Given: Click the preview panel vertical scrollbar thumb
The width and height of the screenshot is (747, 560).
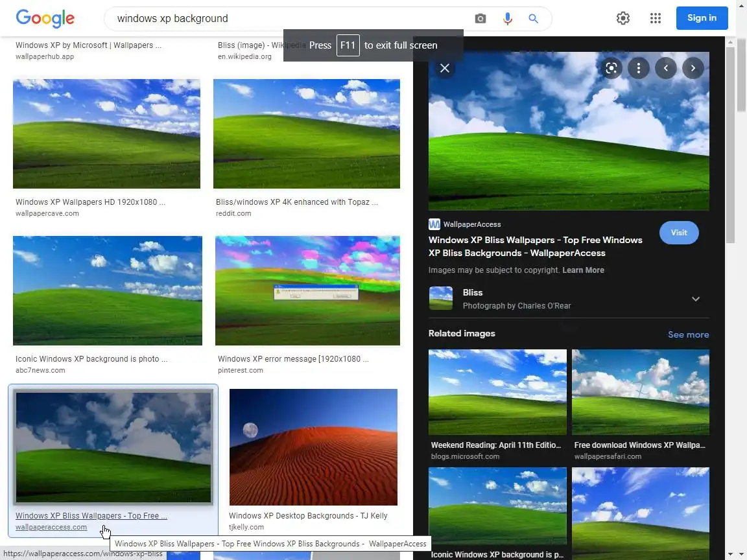Looking at the screenshot, I should point(730,145).
